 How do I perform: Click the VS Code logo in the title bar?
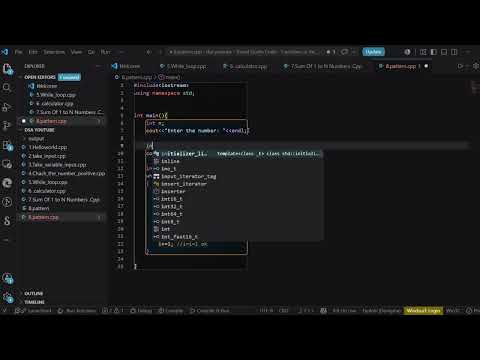coord(4,52)
